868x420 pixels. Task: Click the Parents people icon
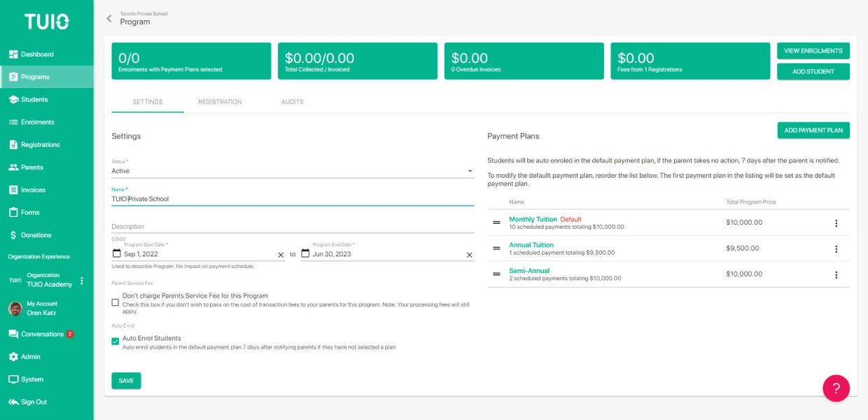click(13, 167)
